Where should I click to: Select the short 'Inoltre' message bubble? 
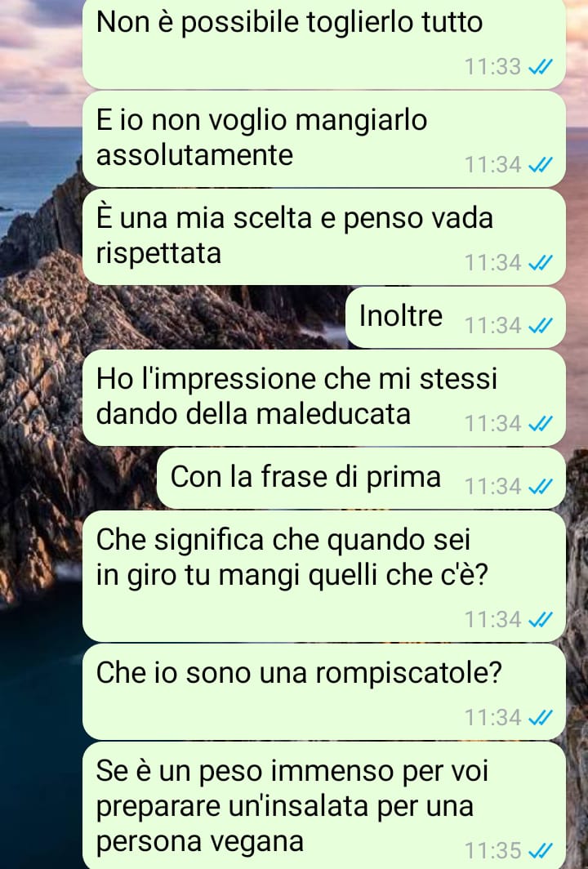pos(456,318)
